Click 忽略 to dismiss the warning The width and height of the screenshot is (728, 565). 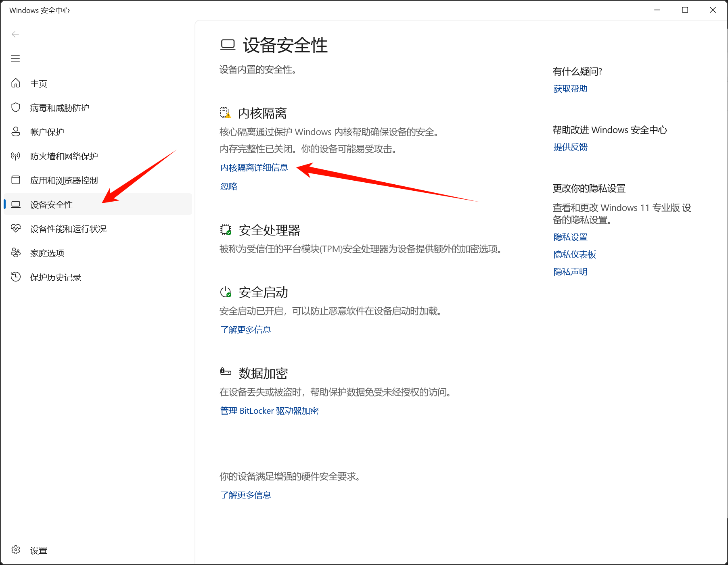pyautogui.click(x=229, y=186)
